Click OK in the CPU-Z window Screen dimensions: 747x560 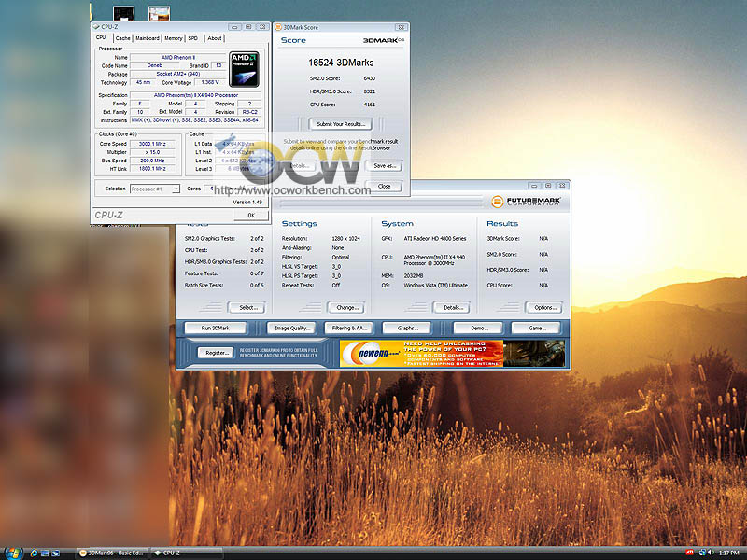(251, 216)
